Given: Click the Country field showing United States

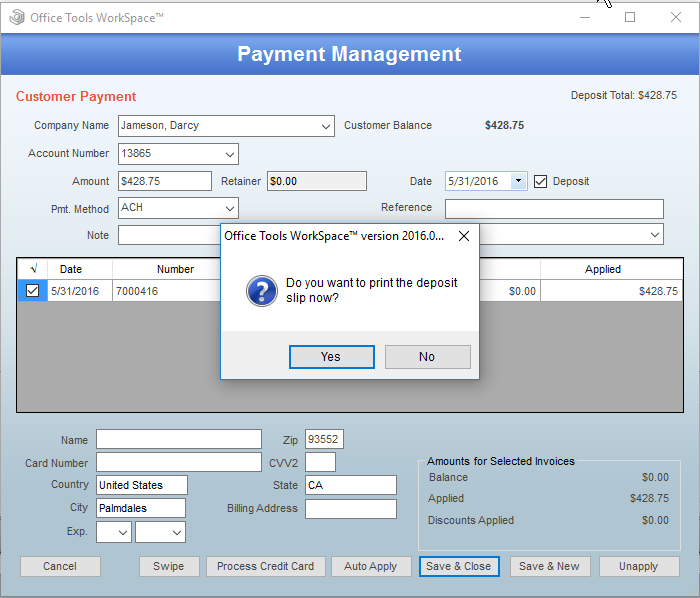Looking at the screenshot, I should point(142,485).
